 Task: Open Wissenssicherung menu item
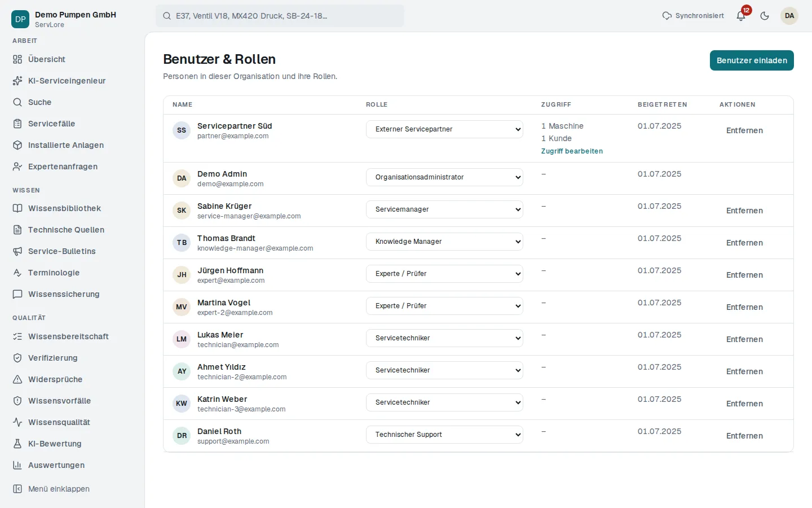pos(72,294)
